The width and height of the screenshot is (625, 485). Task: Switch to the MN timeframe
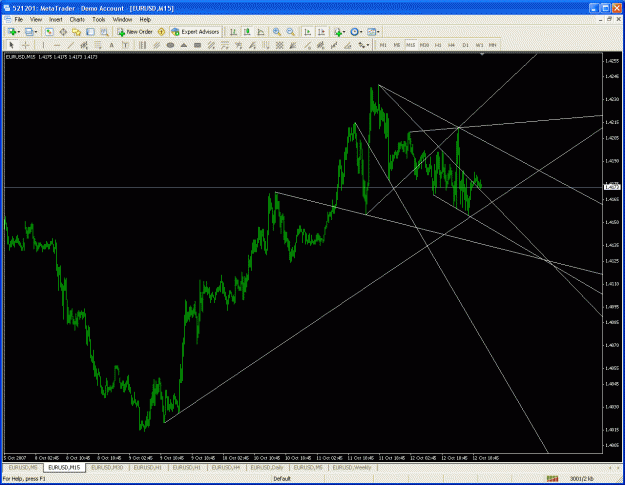[493, 45]
